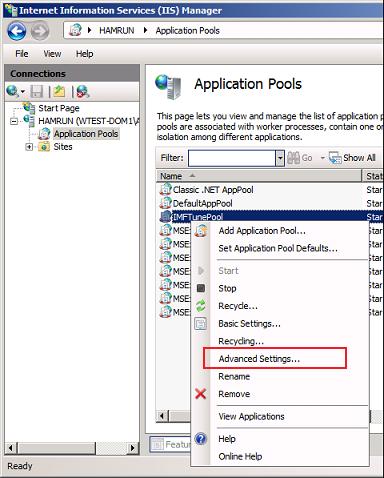Image resolution: width=384 pixels, height=478 pixels.
Task: Click the green Recycle arrows icon
Action: pos(201,306)
